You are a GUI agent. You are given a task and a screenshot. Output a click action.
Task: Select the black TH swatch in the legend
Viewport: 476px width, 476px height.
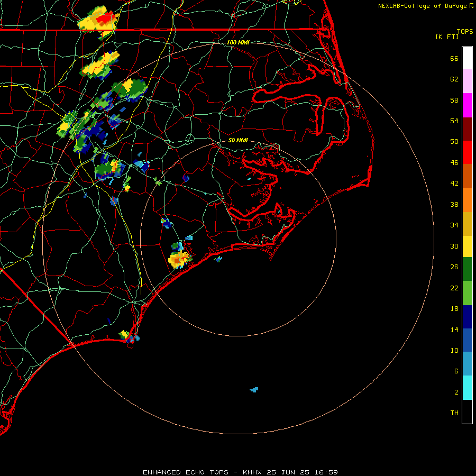467,411
